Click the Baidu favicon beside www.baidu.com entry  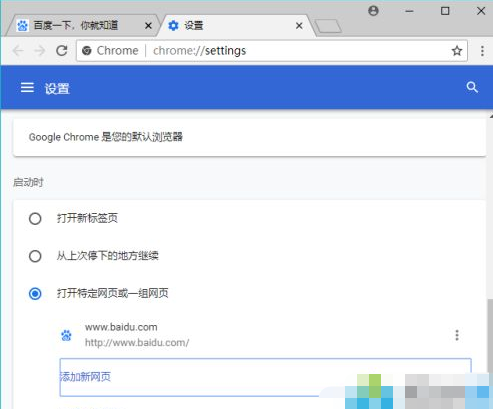click(66, 335)
